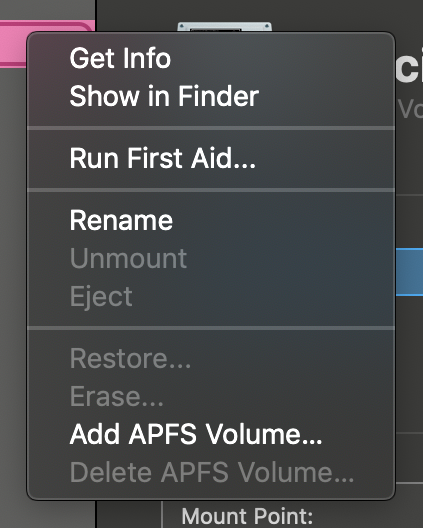Click the Delete APFS Volume… item
Viewport: 423px width, 528px height.
tap(212, 472)
